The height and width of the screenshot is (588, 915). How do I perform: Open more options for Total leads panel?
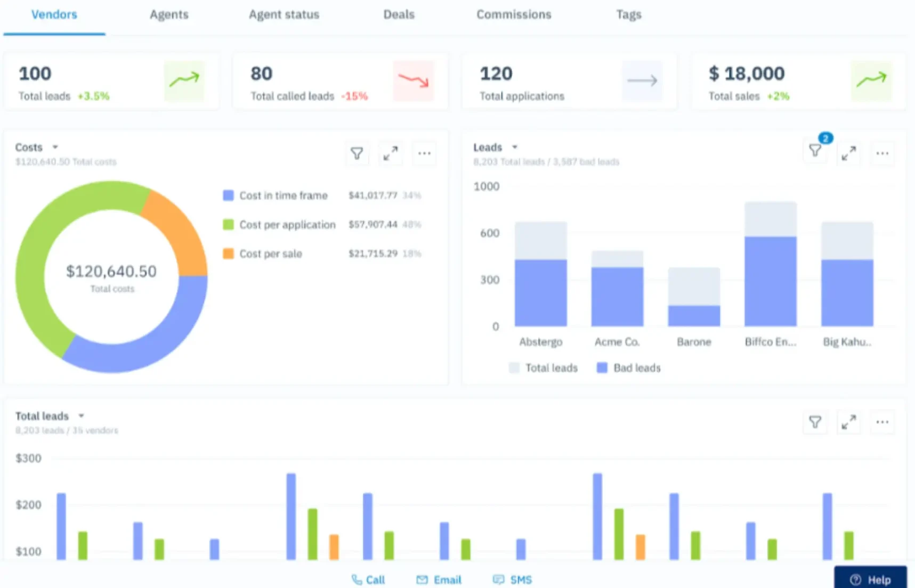(x=882, y=422)
